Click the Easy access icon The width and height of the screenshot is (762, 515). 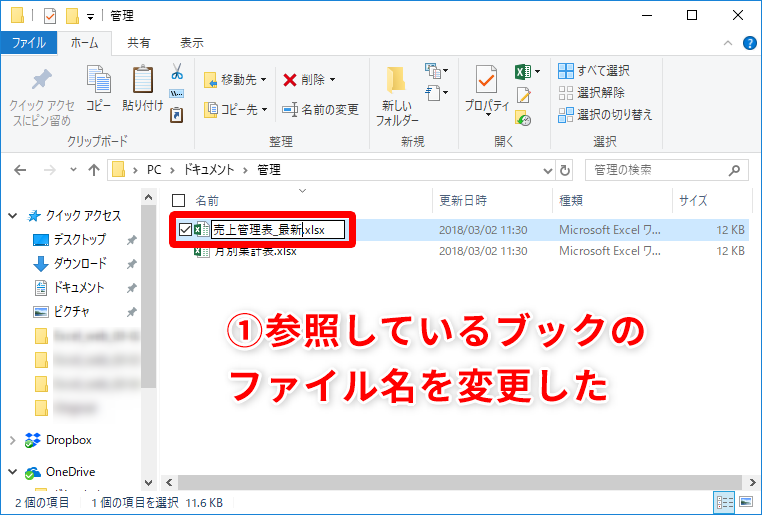(433, 92)
